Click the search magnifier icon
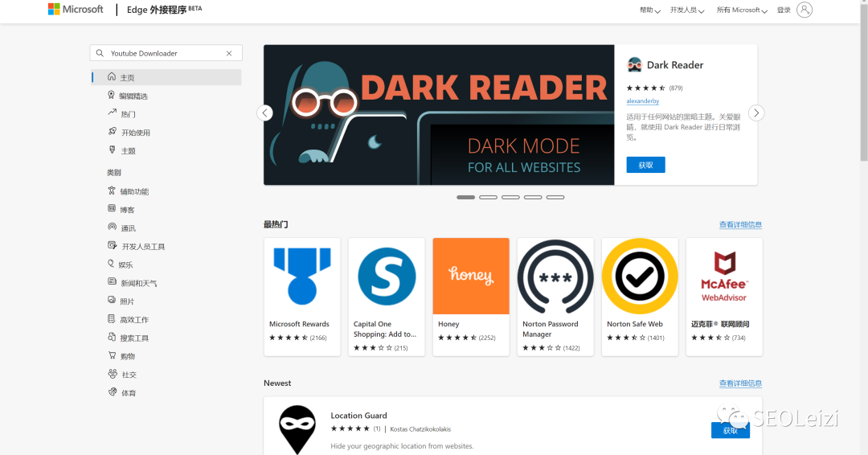This screenshot has height=455, width=868. click(100, 53)
